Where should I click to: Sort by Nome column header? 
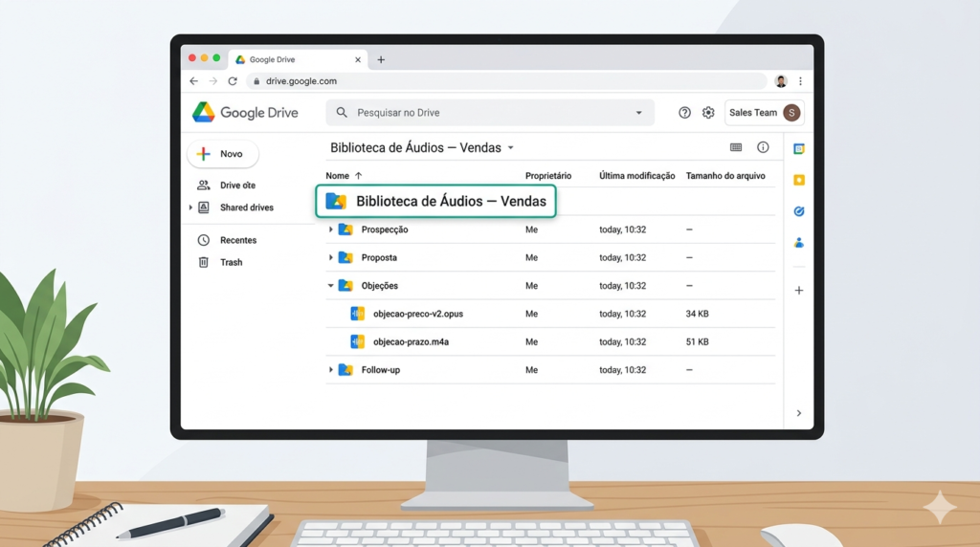338,176
